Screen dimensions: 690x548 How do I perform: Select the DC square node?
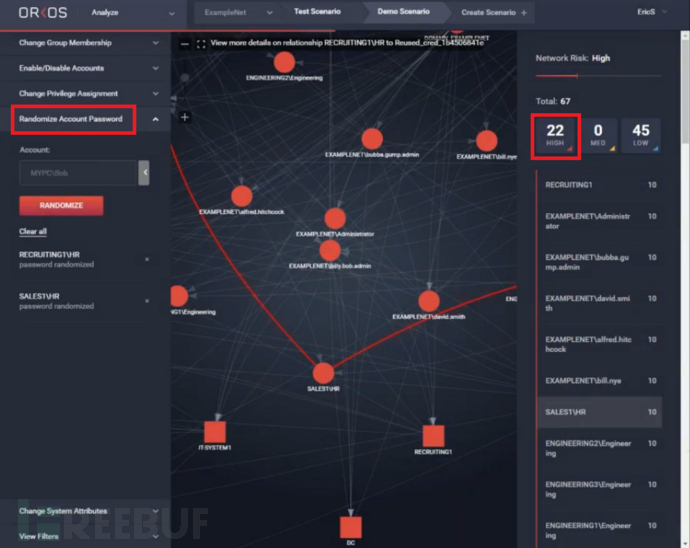[x=351, y=527]
